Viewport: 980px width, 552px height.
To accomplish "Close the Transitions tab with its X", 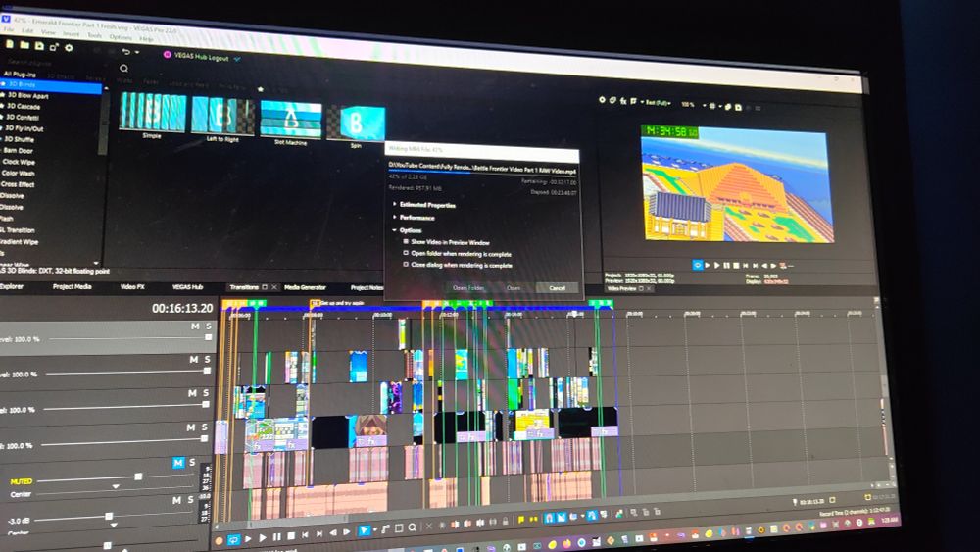I will (274, 287).
